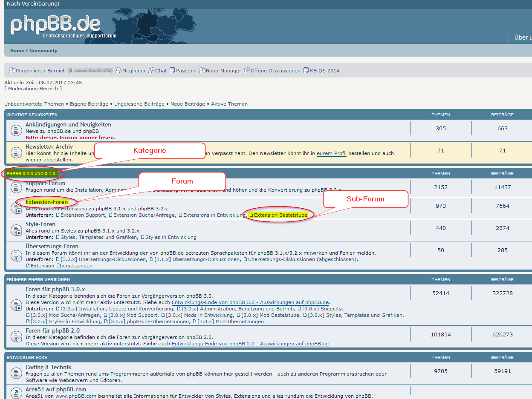The width and height of the screenshot is (532, 399).
Task: Click the Mitglieder icon in the navigation bar
Action: 119,71
